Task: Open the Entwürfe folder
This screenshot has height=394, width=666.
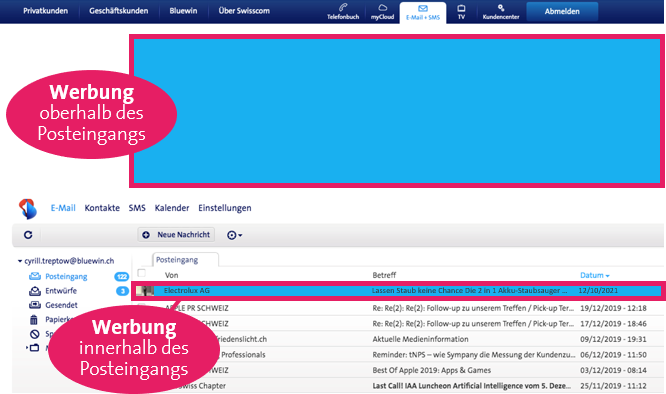Action: pyautogui.click(x=61, y=291)
